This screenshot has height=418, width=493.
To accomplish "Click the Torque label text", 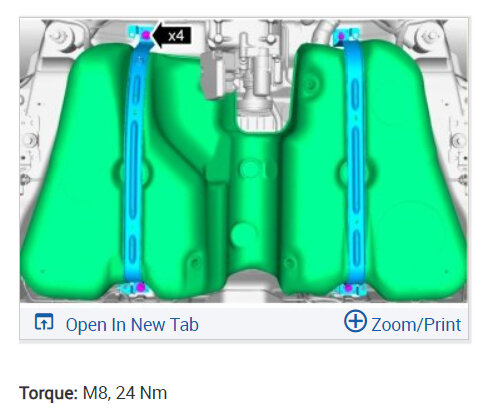I will [x=49, y=393].
